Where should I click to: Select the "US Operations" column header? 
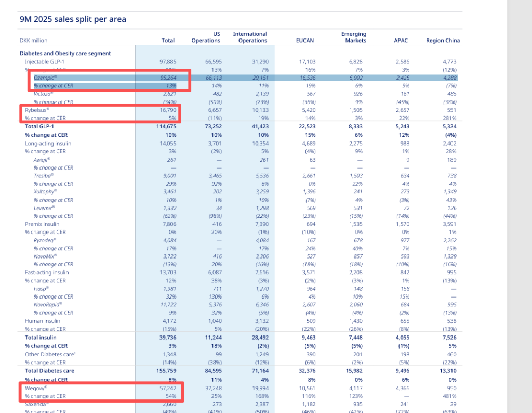205,37
